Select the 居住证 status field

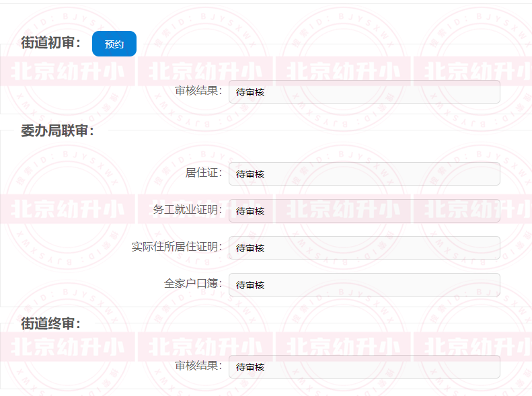click(x=364, y=174)
